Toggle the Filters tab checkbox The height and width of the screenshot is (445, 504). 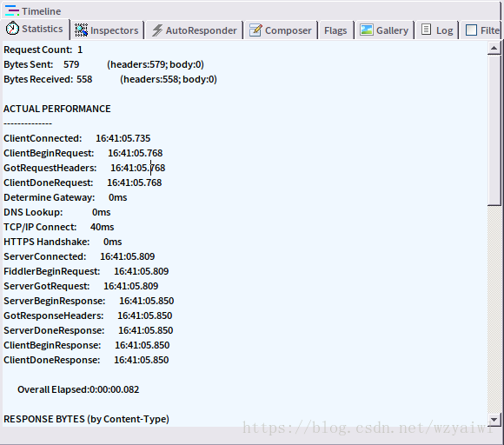(x=471, y=30)
